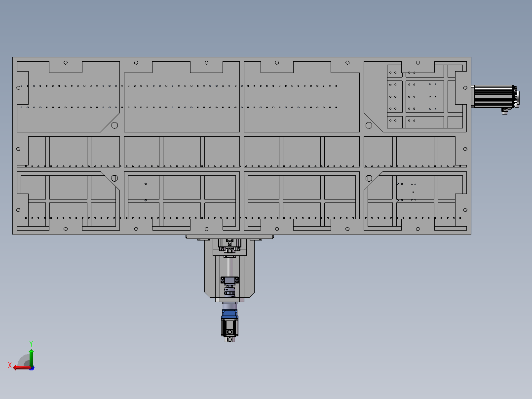Click the 'X' axis label

[10, 365]
